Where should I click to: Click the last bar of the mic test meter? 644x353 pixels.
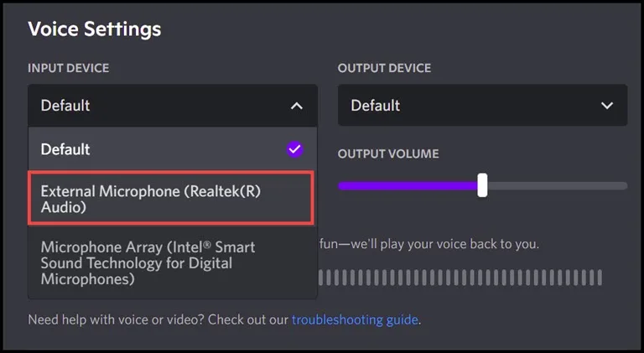(x=600, y=278)
